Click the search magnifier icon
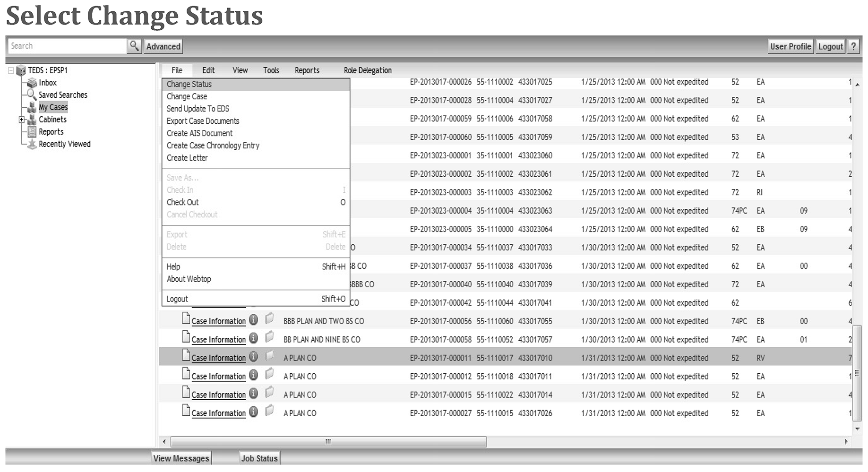The image size is (868, 472). click(x=134, y=46)
